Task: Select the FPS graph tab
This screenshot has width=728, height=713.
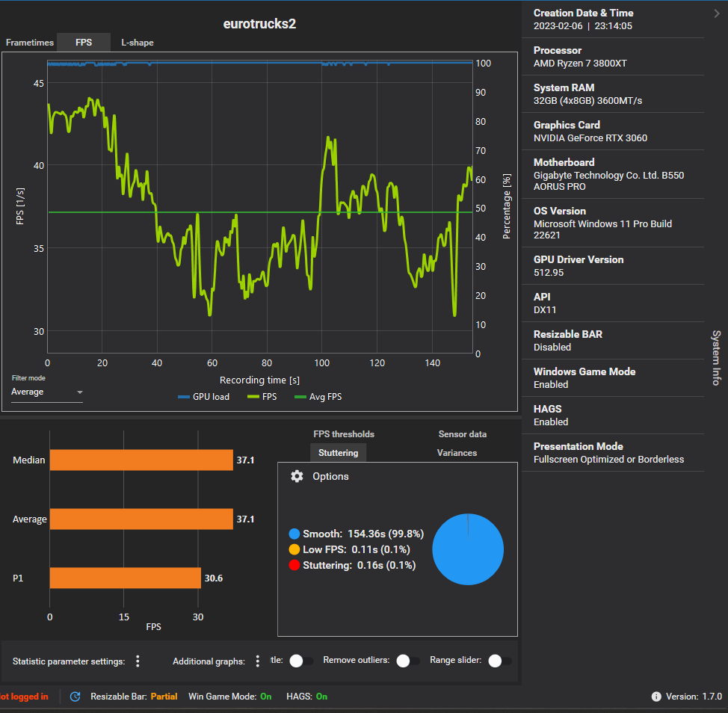Action: click(x=84, y=43)
